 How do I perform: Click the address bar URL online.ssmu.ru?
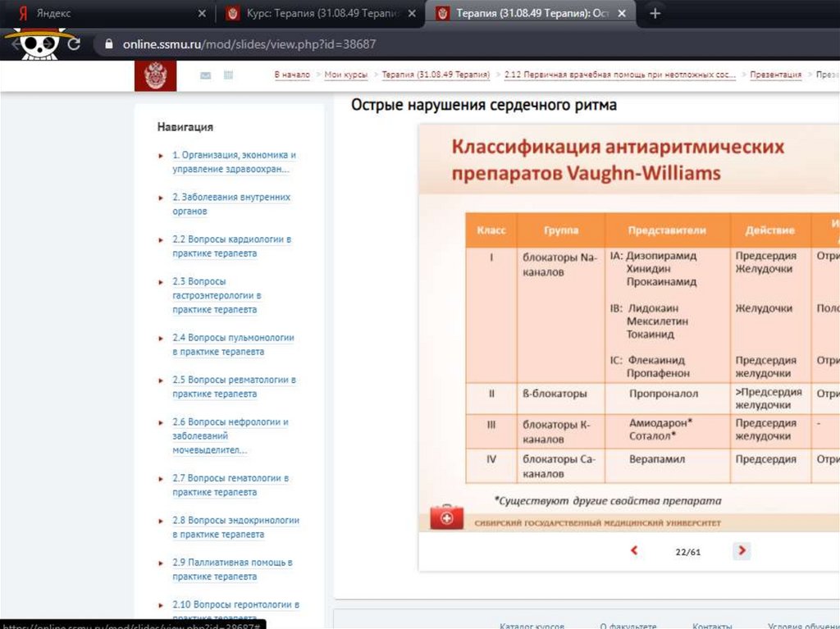click(249, 44)
